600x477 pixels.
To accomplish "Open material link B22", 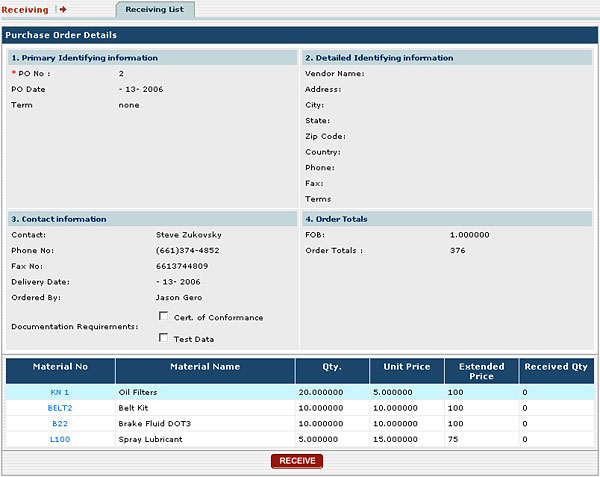I will pyautogui.click(x=60, y=423).
